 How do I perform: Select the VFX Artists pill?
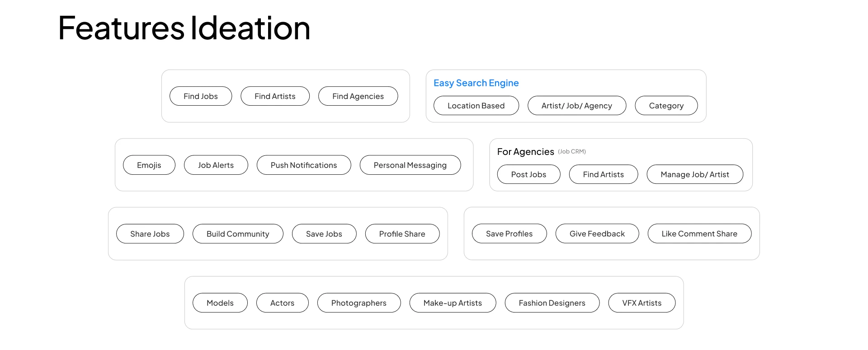coord(642,303)
